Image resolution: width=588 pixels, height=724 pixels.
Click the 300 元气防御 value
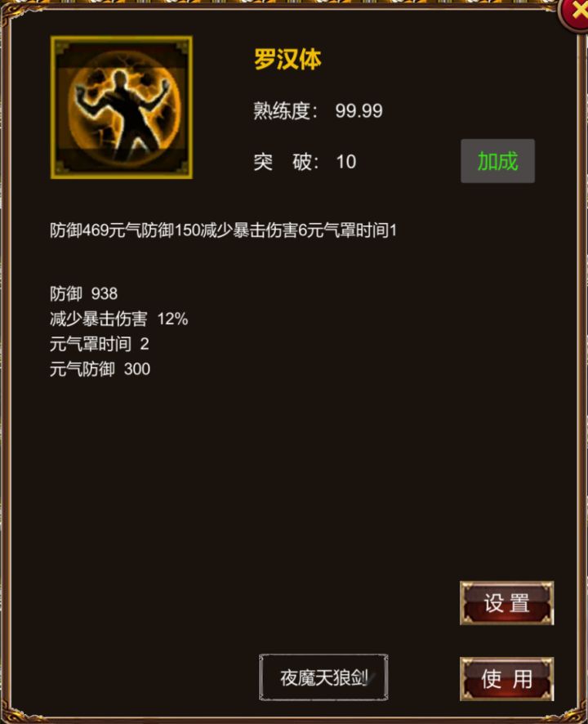point(137,369)
